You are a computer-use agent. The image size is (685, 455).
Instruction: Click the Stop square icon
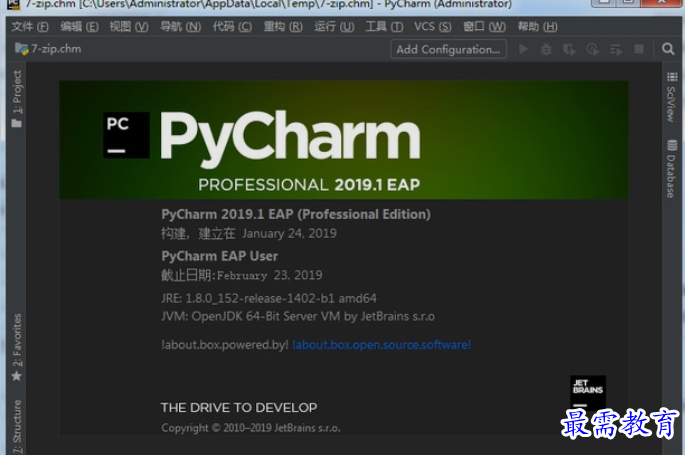coord(639,49)
